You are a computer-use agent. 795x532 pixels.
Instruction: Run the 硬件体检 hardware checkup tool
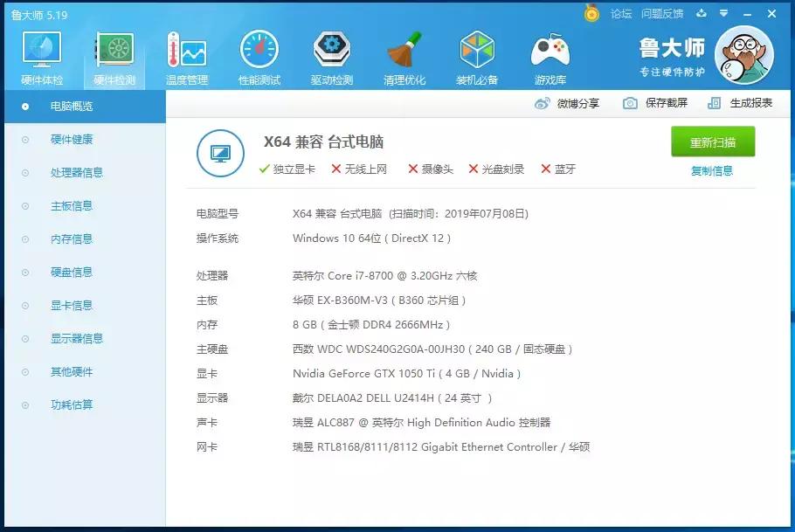point(40,54)
